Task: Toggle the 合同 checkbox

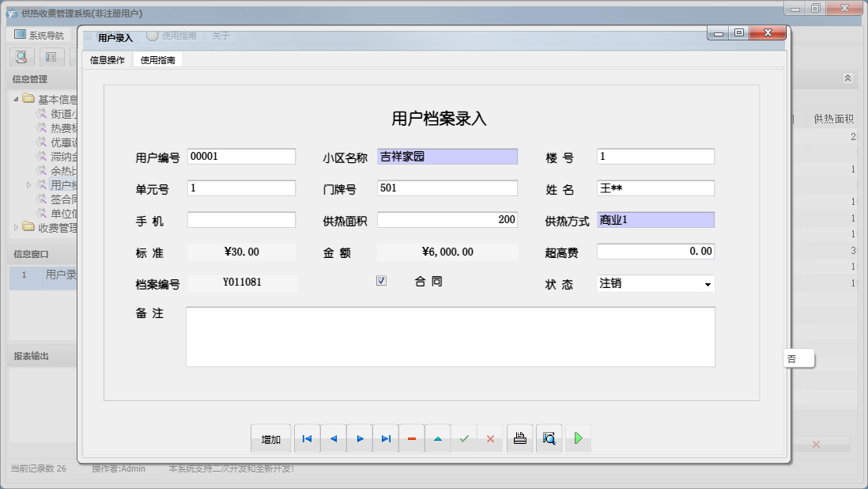Action: (382, 281)
